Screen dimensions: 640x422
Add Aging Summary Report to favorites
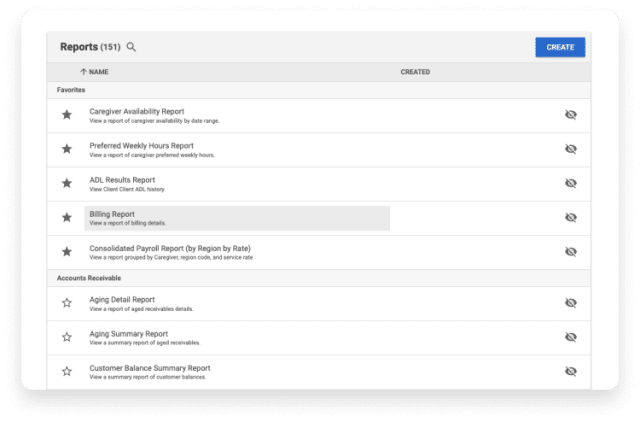pyautogui.click(x=67, y=337)
